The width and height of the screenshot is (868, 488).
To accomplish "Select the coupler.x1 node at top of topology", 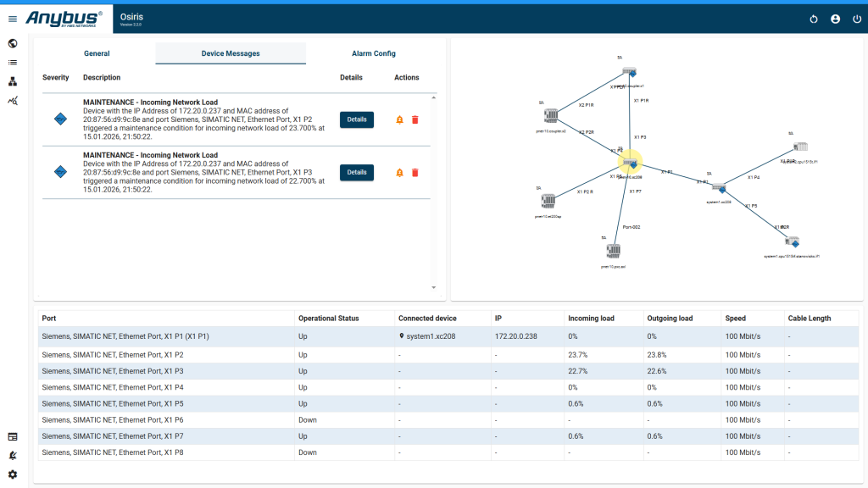I will [630, 72].
